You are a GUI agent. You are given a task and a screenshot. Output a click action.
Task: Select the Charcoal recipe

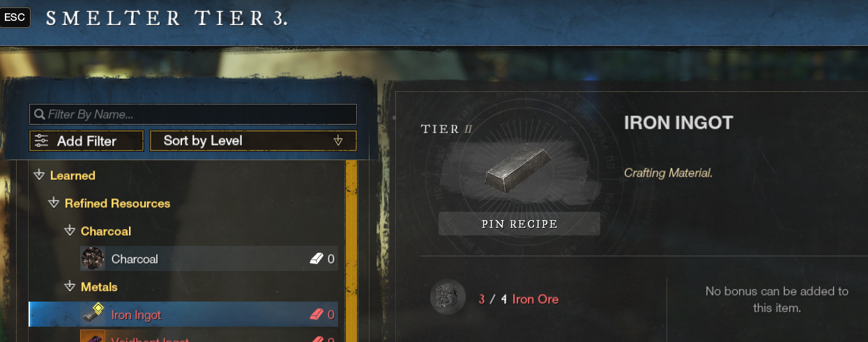click(209, 259)
